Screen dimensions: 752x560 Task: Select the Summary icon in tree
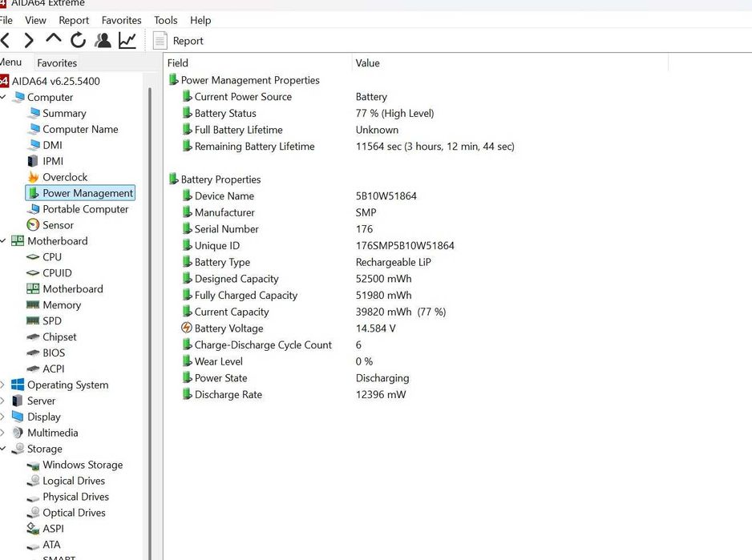coord(33,113)
